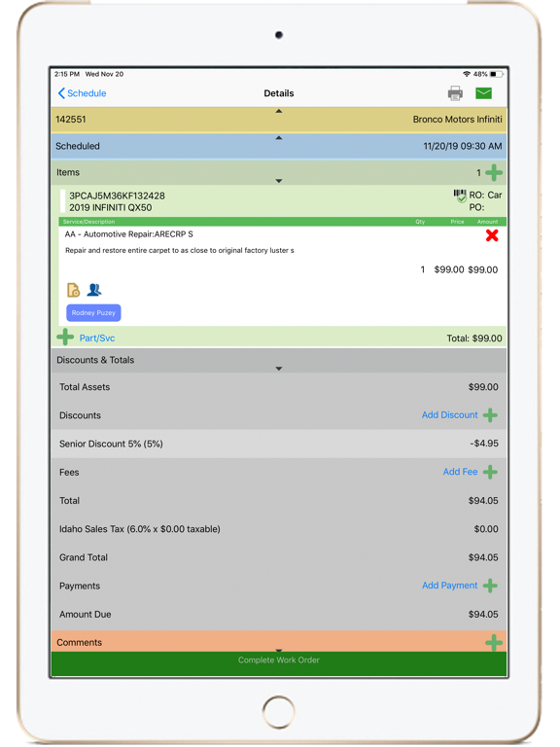
Task: Collapse the 142551 customer header arrow
Action: [279, 111]
